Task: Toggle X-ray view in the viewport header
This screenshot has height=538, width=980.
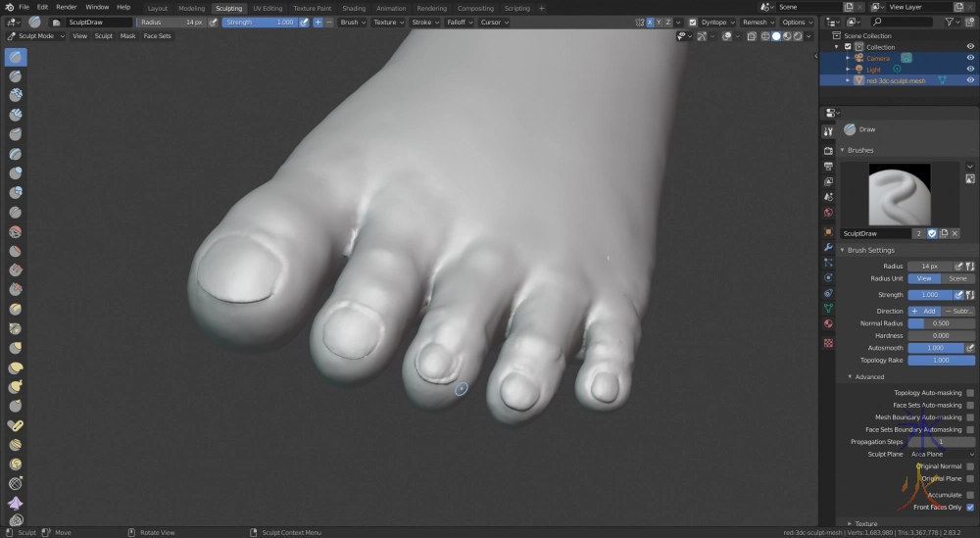Action: point(752,36)
